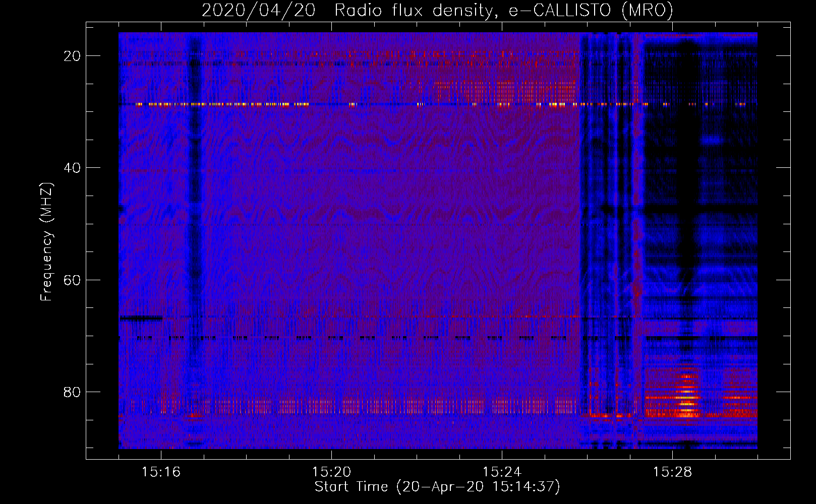
Task: Click the 15:24 time tick label
Action: coord(502,472)
